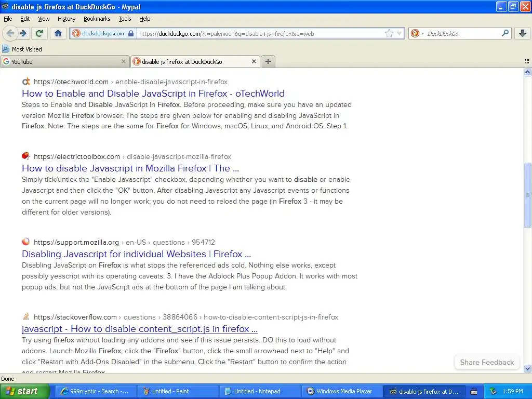The width and height of the screenshot is (532, 399).
Task: Open the Windows start menu
Action: point(24,391)
